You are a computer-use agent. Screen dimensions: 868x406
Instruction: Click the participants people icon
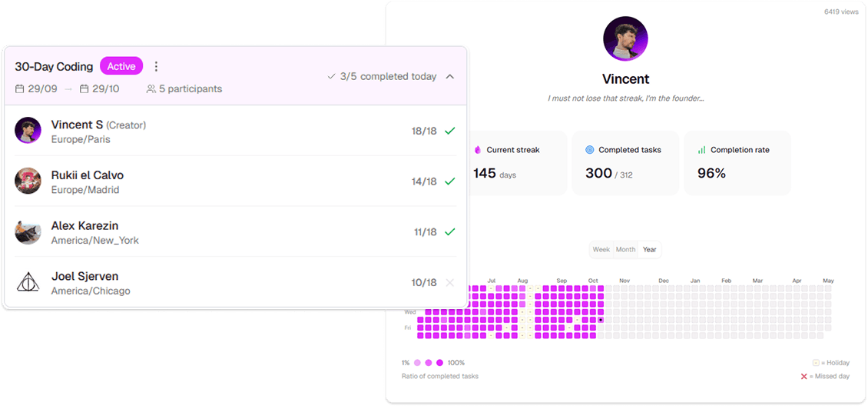point(151,89)
